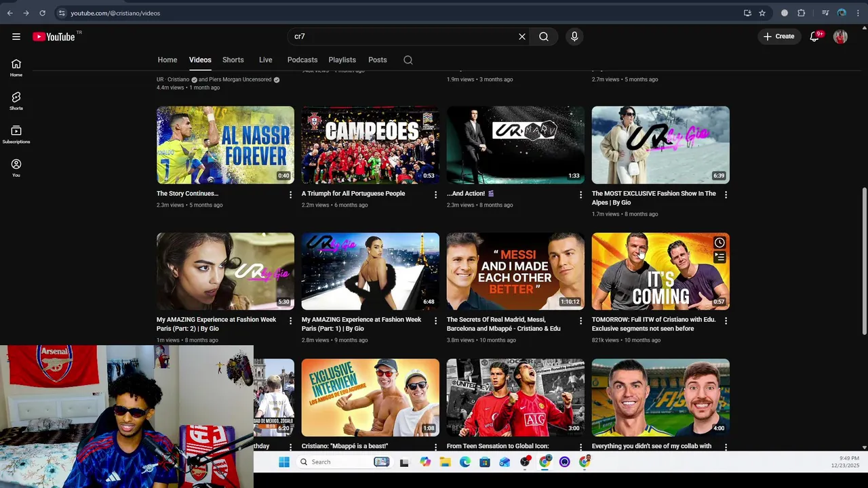The image size is (868, 488).
Task: Reload the page in the browser
Action: coord(42,13)
